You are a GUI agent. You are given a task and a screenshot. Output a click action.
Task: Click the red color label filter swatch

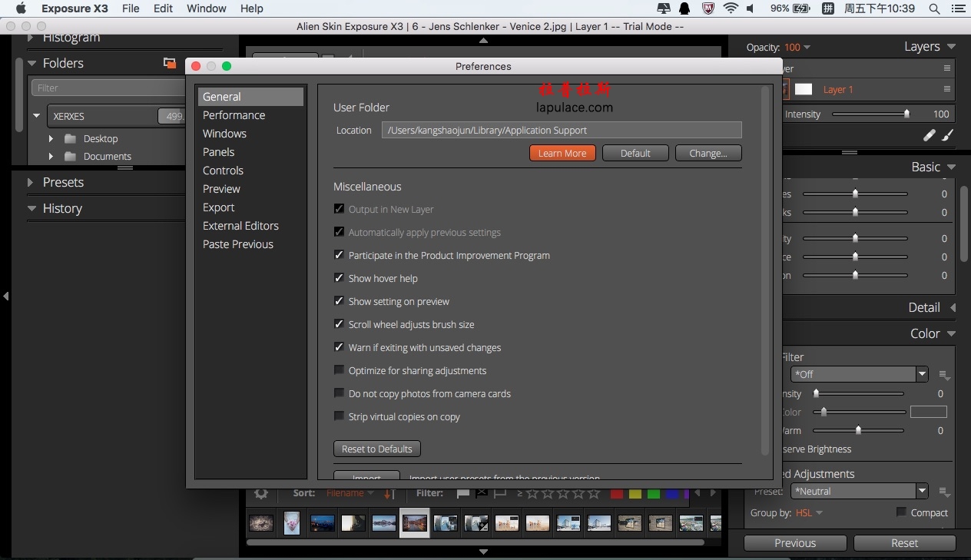coord(616,494)
